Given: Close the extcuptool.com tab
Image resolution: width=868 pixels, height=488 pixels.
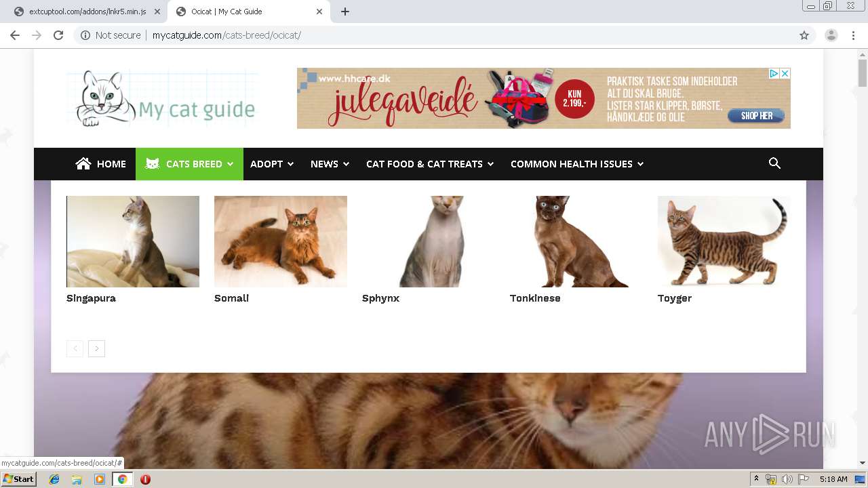Looking at the screenshot, I should click(157, 12).
